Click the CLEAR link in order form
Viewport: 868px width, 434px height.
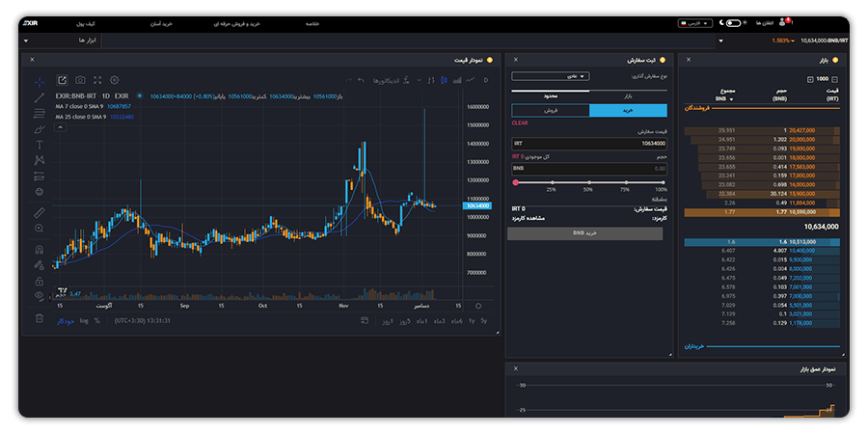[x=520, y=123]
